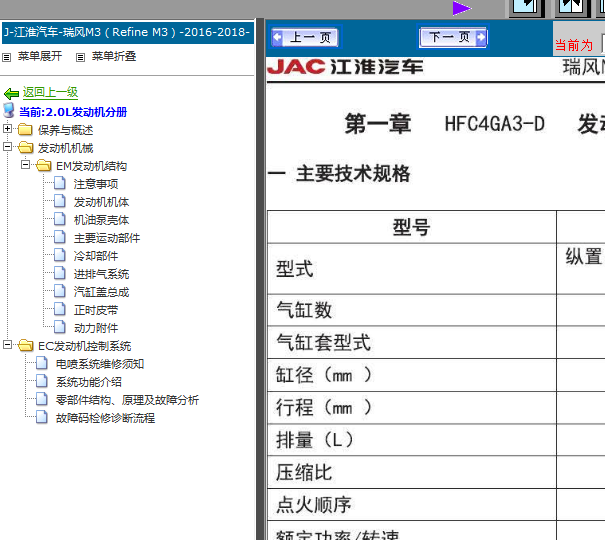Click the 点火顺序 table row label
This screenshot has width=605, height=540.
coord(314,505)
